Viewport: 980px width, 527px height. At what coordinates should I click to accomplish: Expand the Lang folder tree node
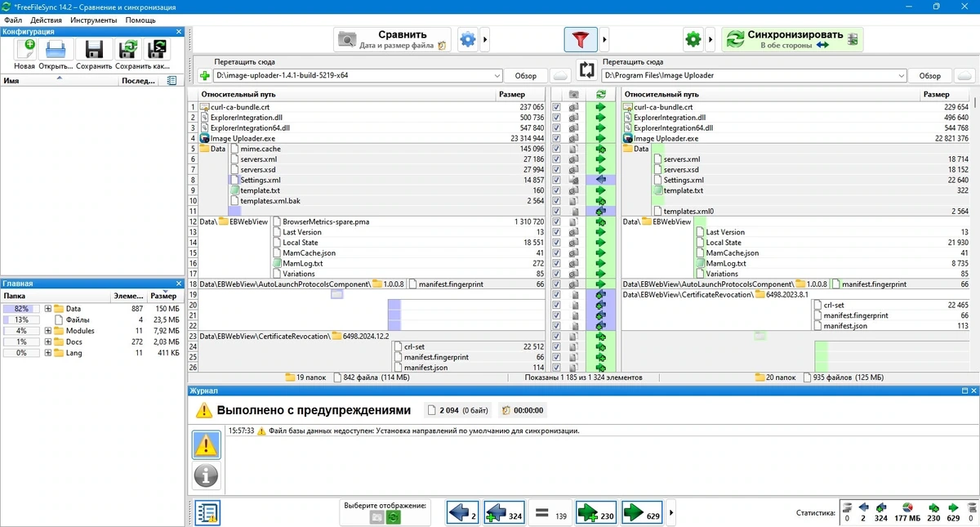48,353
